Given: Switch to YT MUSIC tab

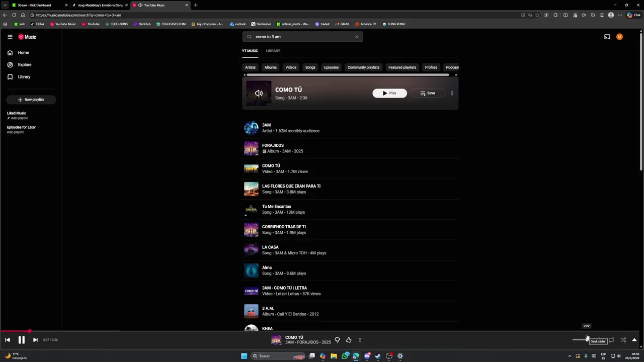Looking at the screenshot, I should 250,51.
